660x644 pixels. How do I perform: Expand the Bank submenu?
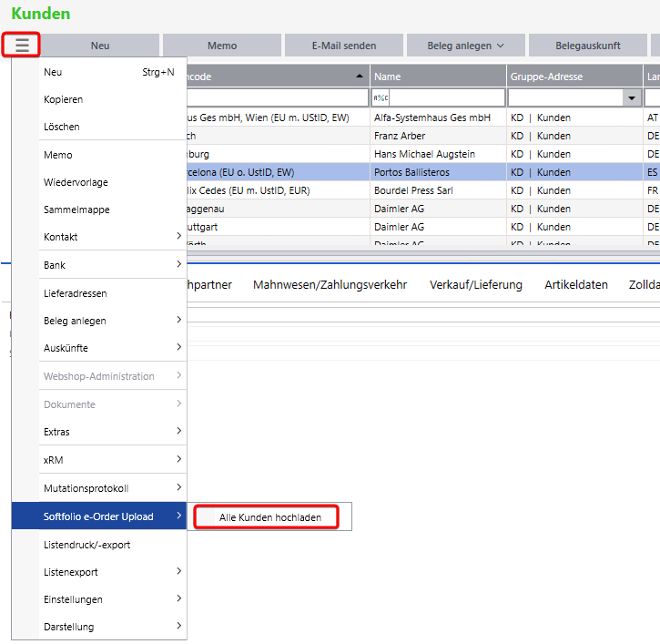point(98,265)
